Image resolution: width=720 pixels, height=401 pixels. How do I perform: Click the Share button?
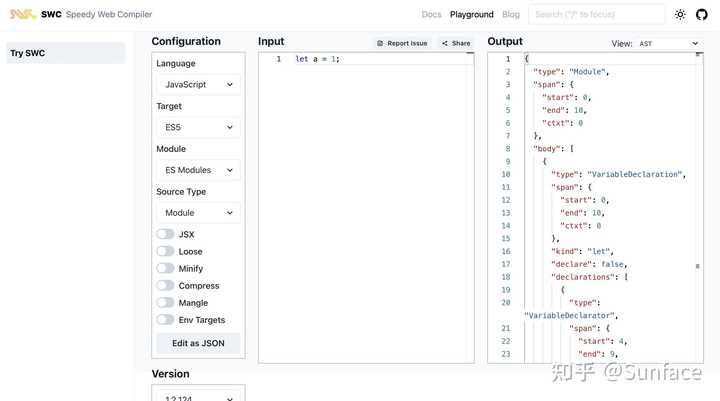point(456,43)
